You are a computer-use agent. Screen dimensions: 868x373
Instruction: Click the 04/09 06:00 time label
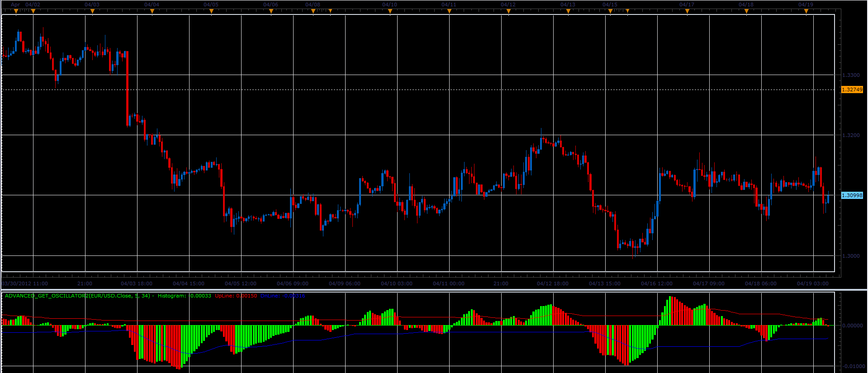[x=345, y=283]
